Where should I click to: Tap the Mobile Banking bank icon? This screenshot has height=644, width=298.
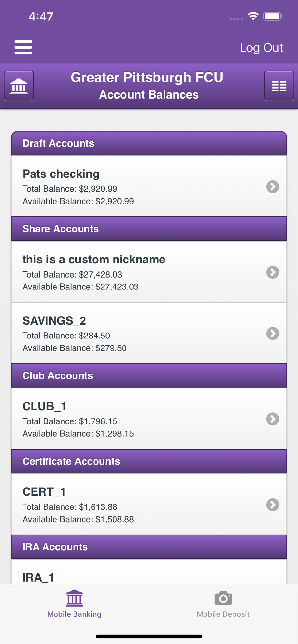point(74,598)
